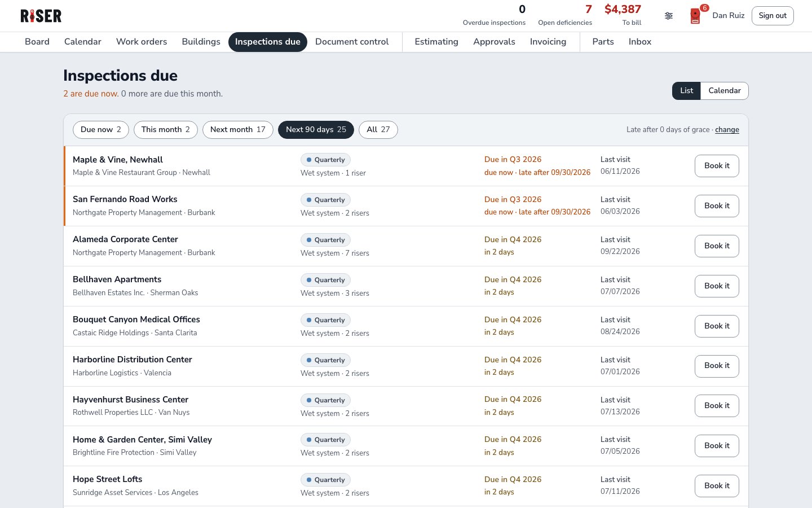Filter by Due now
812x508 pixels.
tap(101, 130)
